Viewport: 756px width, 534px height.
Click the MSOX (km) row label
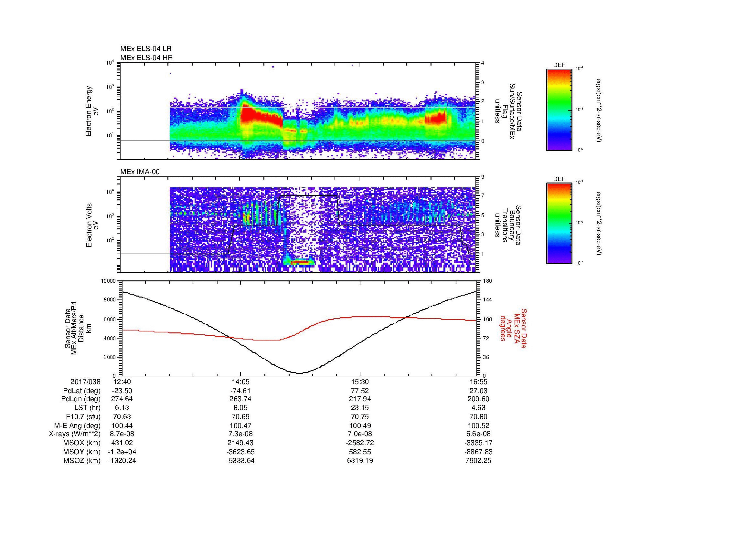click(82, 443)
